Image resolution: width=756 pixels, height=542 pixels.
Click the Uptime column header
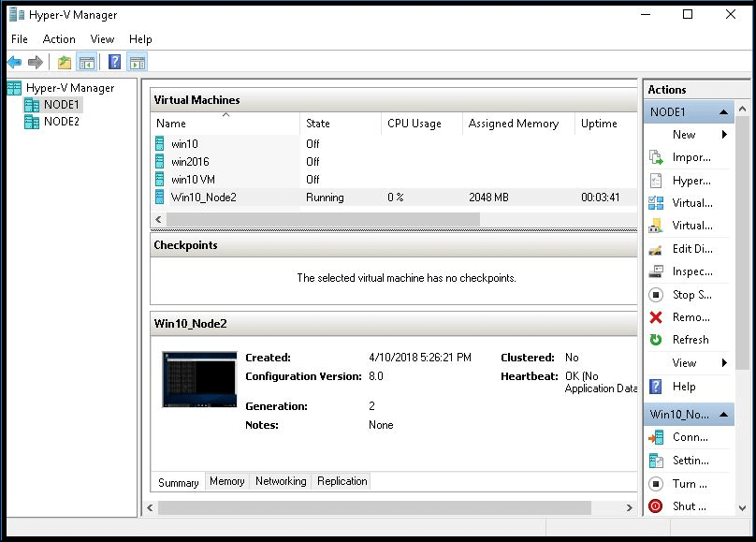click(606, 124)
